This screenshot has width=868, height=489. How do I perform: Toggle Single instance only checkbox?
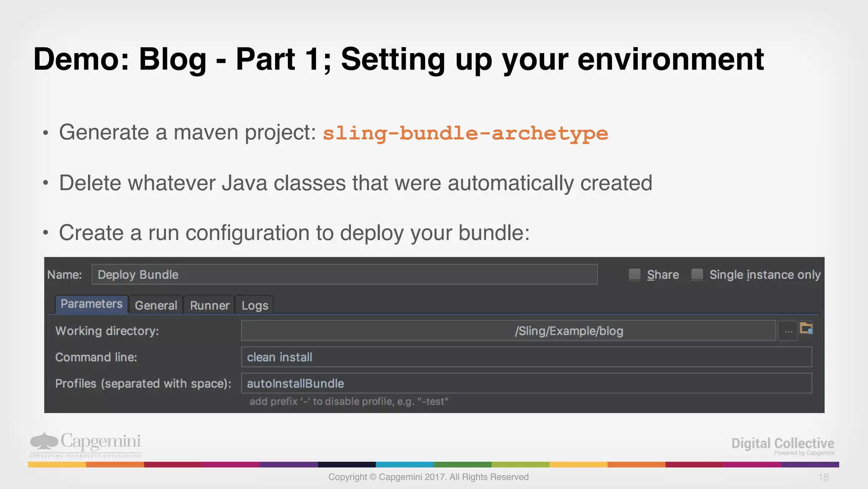click(697, 274)
